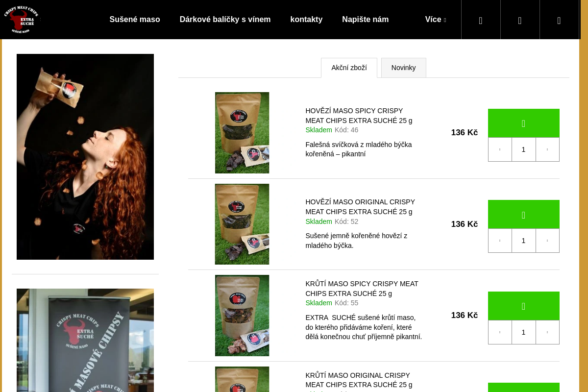
Task: Click description EXTRA SUCHÉ sušené krůtí maso
Action: pyautogui.click(x=364, y=327)
